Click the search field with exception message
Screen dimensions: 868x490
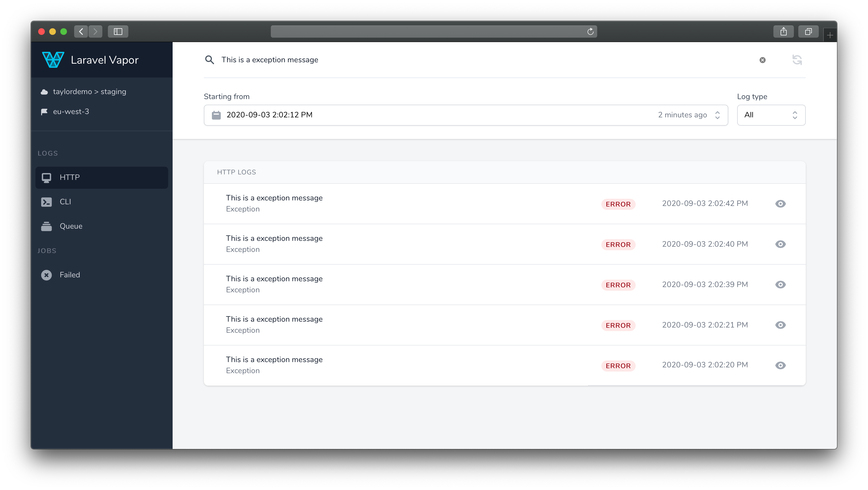coord(485,60)
